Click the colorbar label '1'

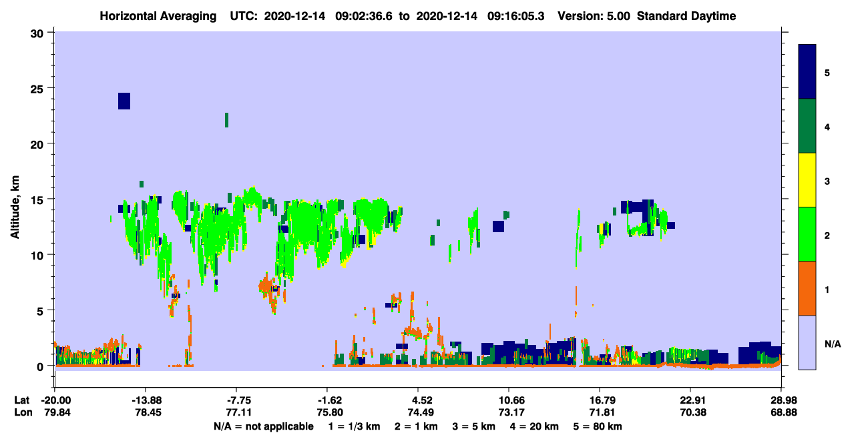pyautogui.click(x=827, y=289)
